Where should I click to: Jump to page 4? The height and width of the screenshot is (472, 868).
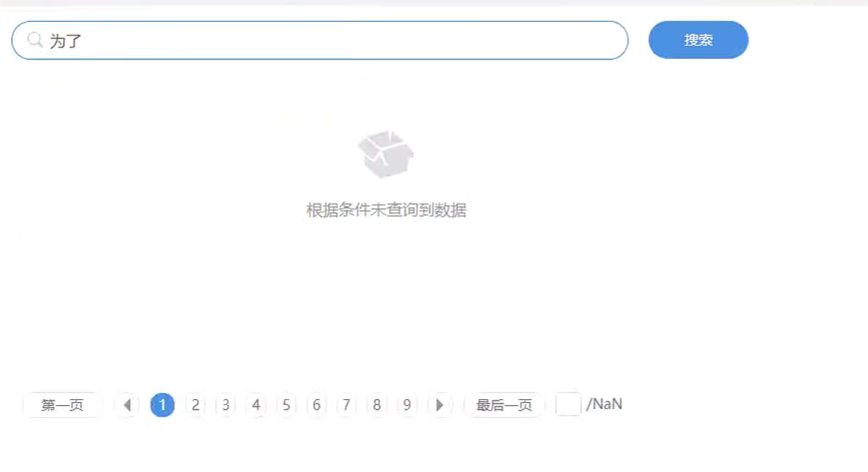click(x=256, y=405)
